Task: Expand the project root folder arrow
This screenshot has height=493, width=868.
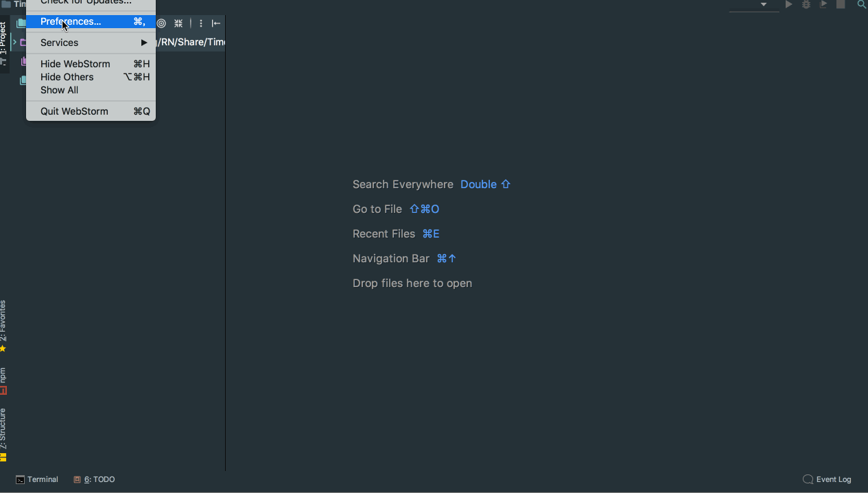Action: [14, 43]
